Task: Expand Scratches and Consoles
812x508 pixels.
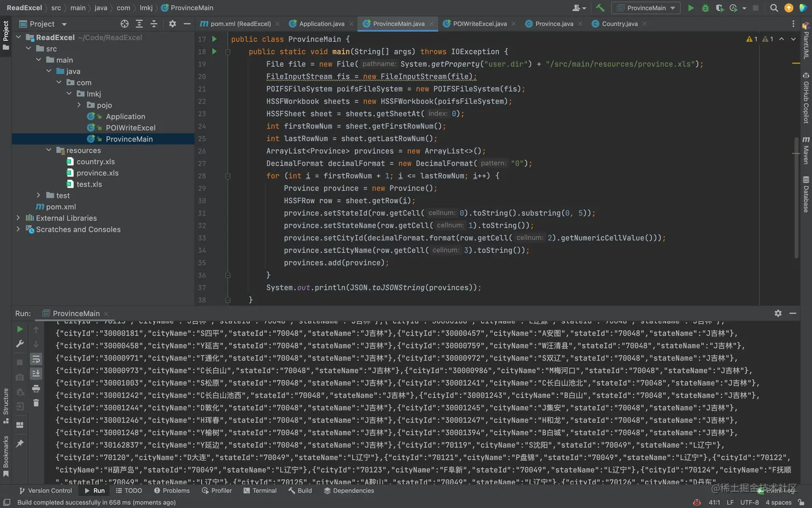Action: [18, 229]
